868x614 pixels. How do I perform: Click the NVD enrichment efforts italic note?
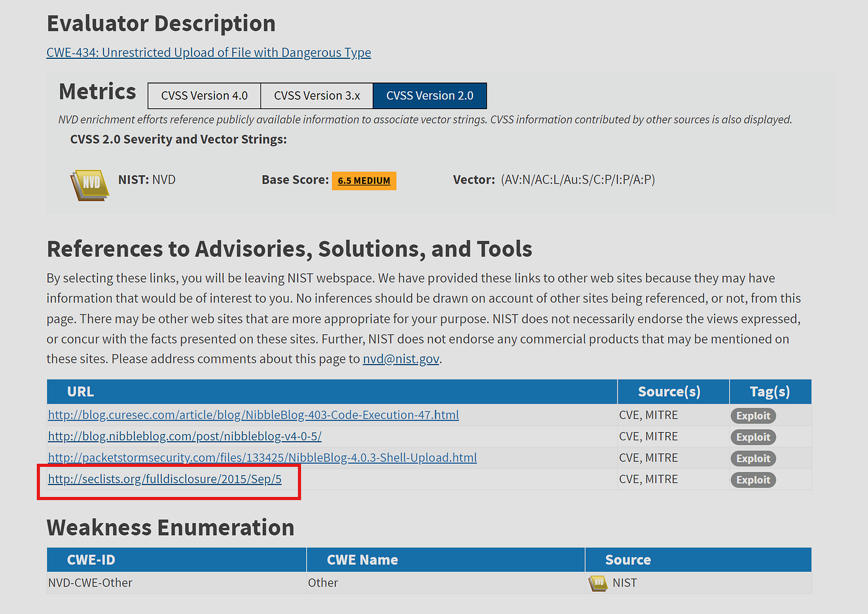(425, 120)
